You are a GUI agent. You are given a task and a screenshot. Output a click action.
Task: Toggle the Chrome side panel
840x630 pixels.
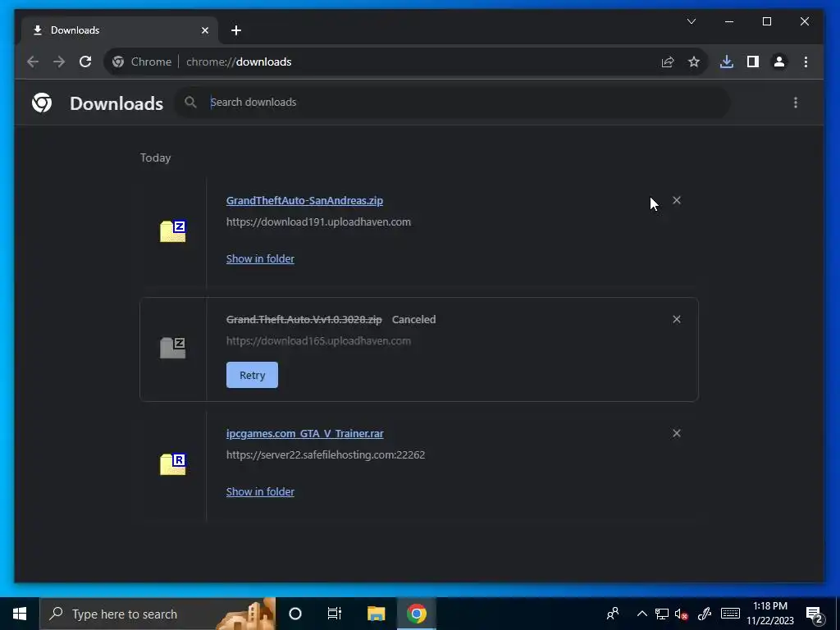(x=753, y=62)
